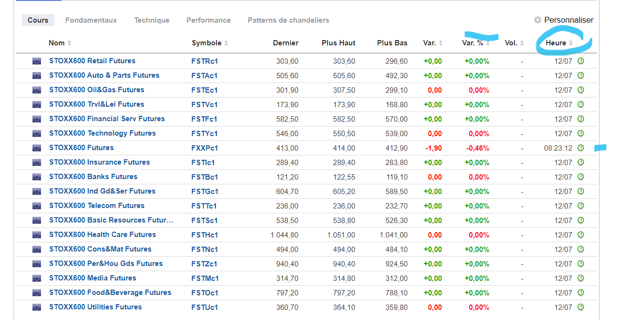Open STOXX600 Technology Futures link
Screen dimensions: 644x320
coord(102,133)
